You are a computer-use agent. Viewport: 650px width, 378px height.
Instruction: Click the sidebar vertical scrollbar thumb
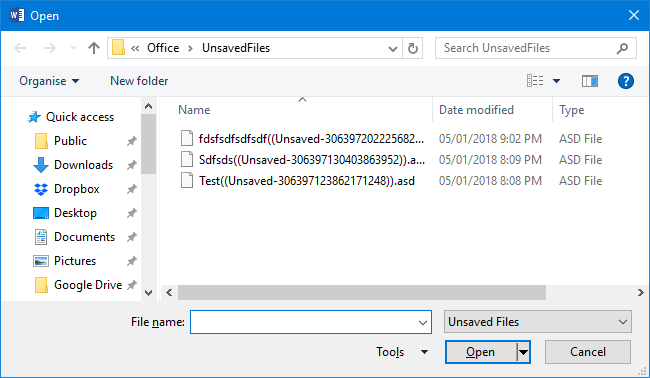tap(148, 144)
